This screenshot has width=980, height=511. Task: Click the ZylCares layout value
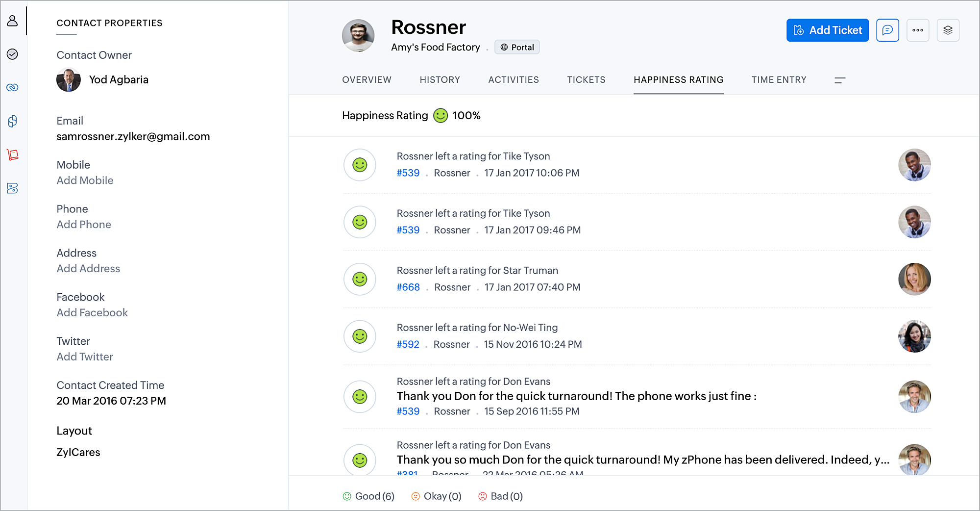click(x=78, y=452)
